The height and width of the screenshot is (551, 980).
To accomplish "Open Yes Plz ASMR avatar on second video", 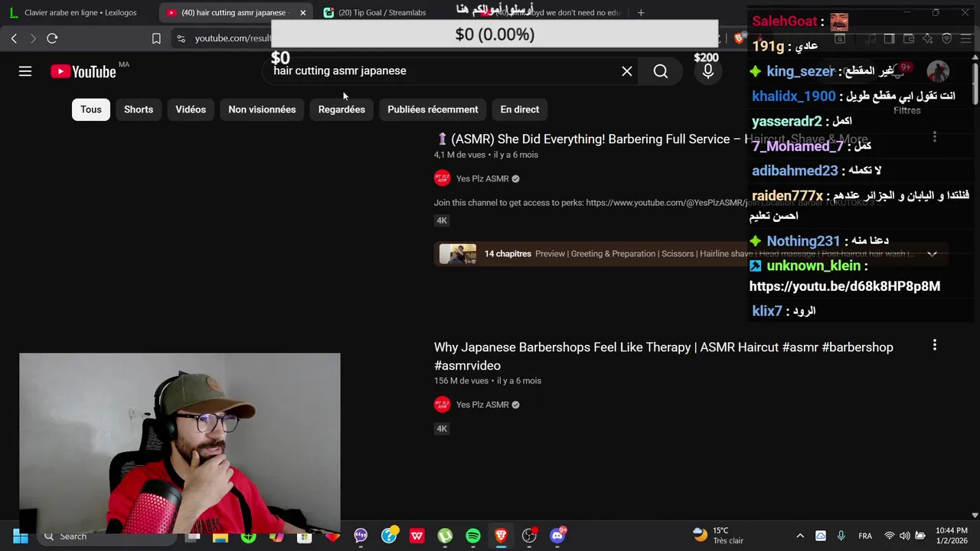I will pyautogui.click(x=443, y=404).
